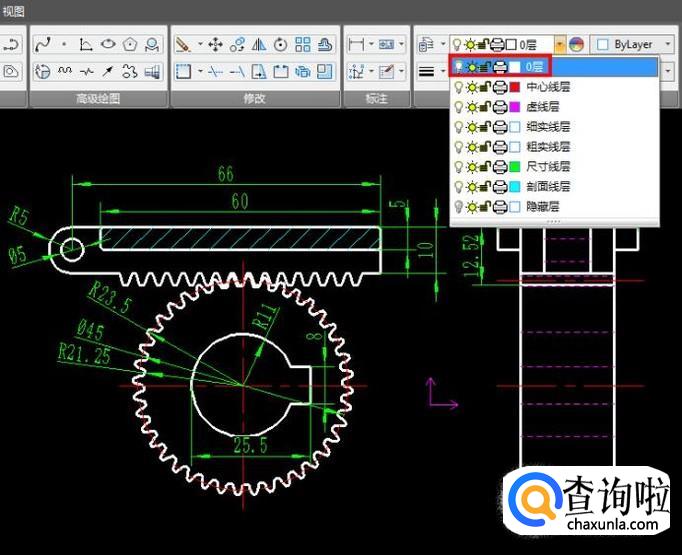Open the color wheel picker icon
682x555 pixels.
[576, 44]
